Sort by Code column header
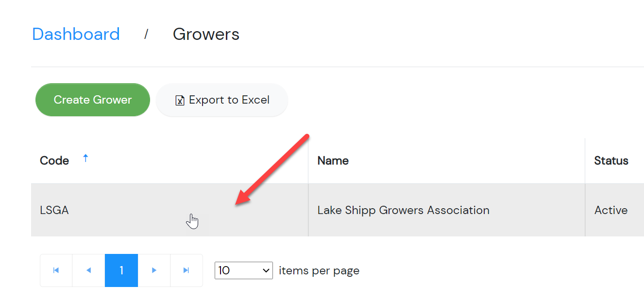This screenshot has height=305, width=644. [54, 161]
